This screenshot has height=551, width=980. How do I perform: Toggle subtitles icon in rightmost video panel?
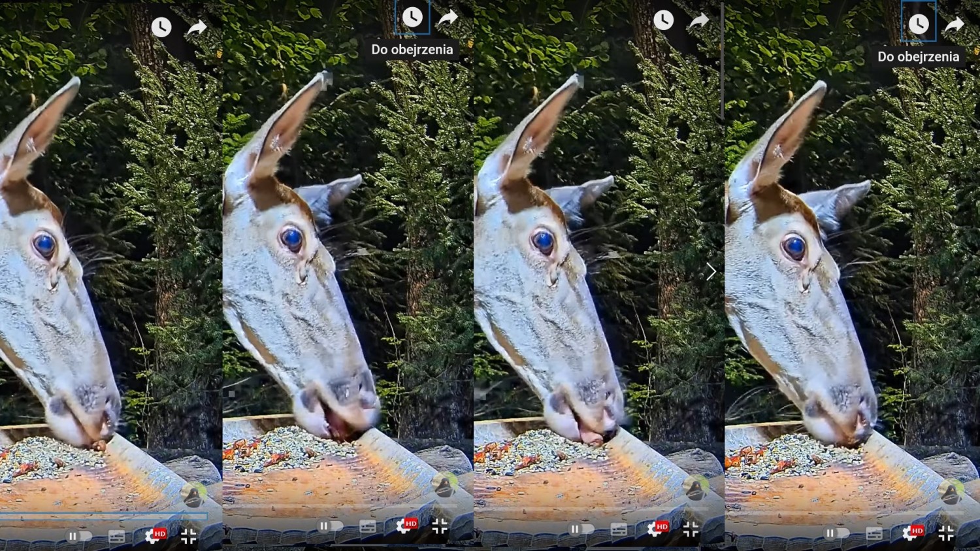[x=874, y=534]
